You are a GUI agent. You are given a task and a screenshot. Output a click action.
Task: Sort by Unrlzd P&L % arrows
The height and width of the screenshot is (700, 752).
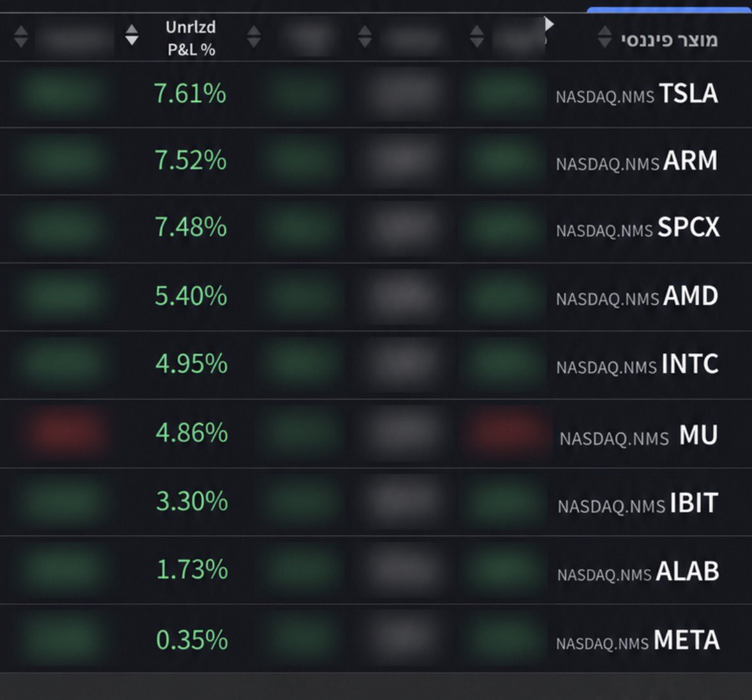click(x=131, y=36)
